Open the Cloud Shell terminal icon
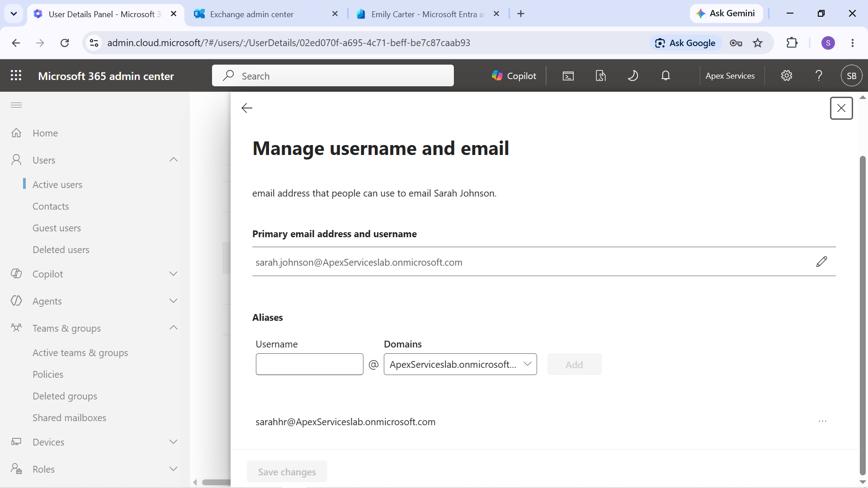The height and width of the screenshot is (488, 868). [568, 76]
